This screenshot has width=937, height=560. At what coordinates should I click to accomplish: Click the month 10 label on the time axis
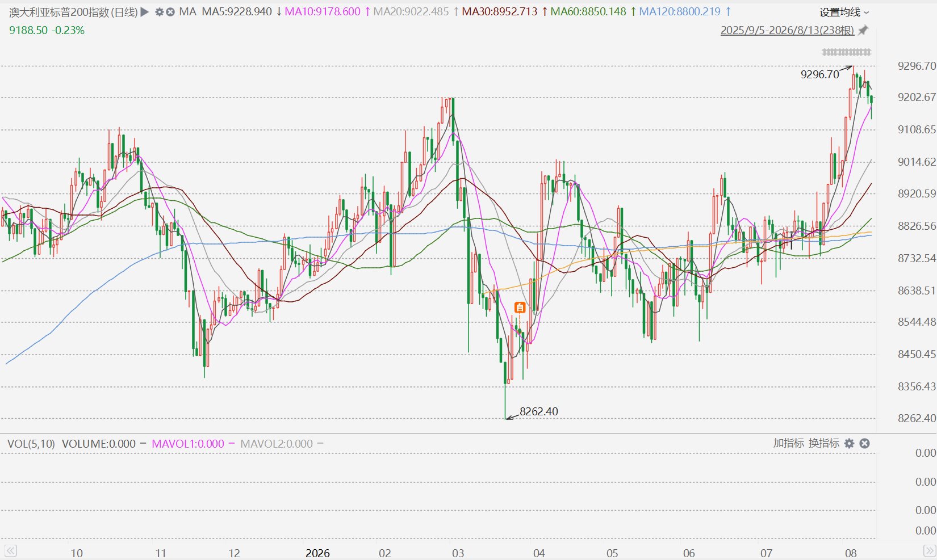click(x=76, y=553)
